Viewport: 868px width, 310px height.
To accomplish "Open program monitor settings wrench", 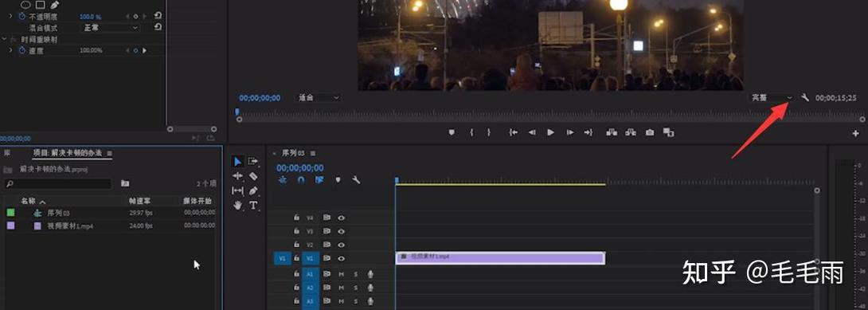I will click(x=805, y=98).
